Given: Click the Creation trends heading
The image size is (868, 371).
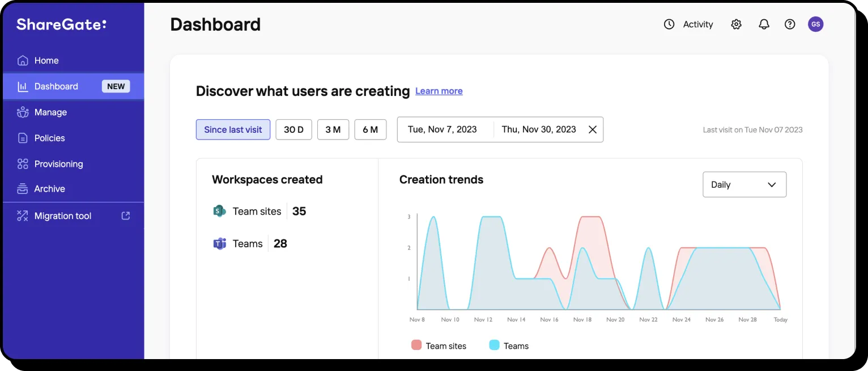Looking at the screenshot, I should [x=441, y=179].
